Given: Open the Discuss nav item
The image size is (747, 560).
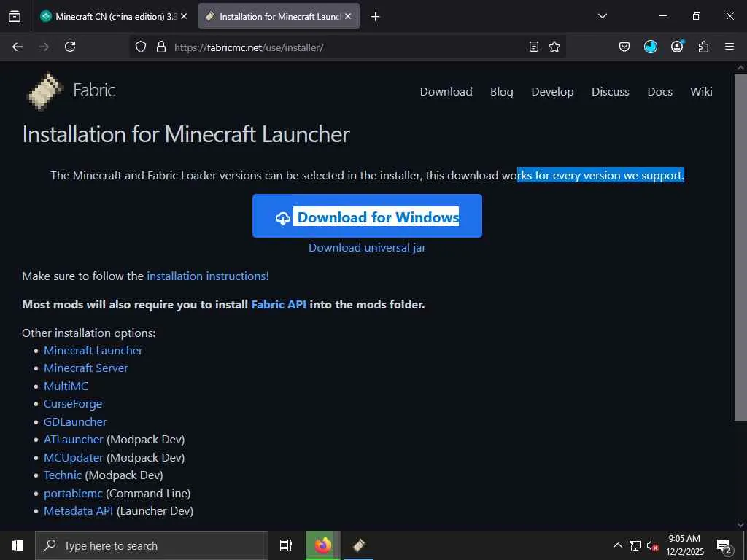Looking at the screenshot, I should (x=611, y=91).
